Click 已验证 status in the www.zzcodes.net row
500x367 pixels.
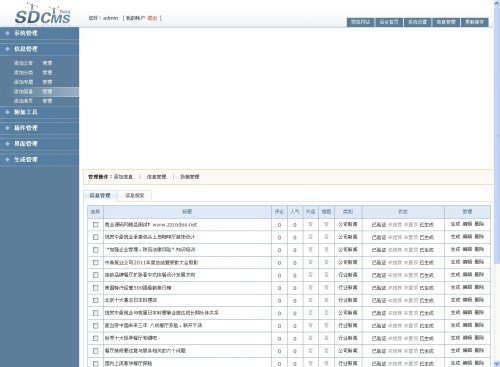click(379, 225)
